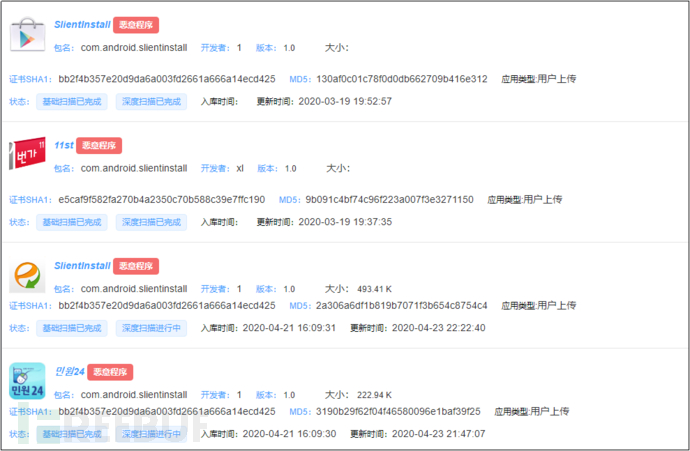Click 恶意程序 tag next to 민원24
This screenshot has height=451, width=690.
pyautogui.click(x=110, y=372)
